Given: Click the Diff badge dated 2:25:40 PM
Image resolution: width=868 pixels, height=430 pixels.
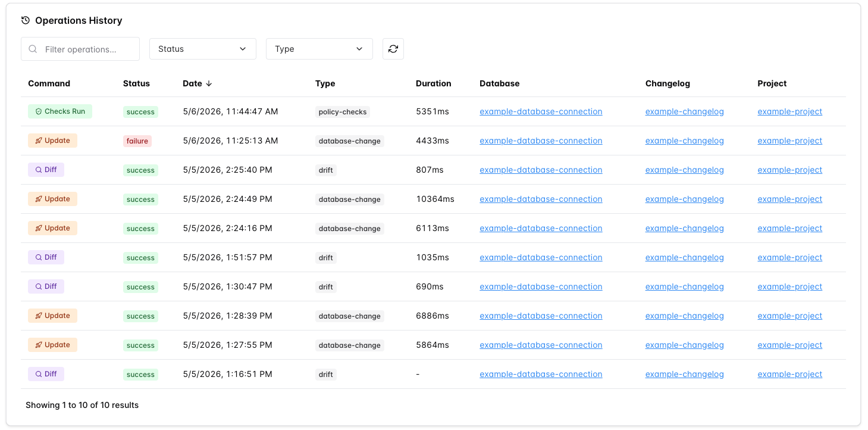Looking at the screenshot, I should [46, 170].
